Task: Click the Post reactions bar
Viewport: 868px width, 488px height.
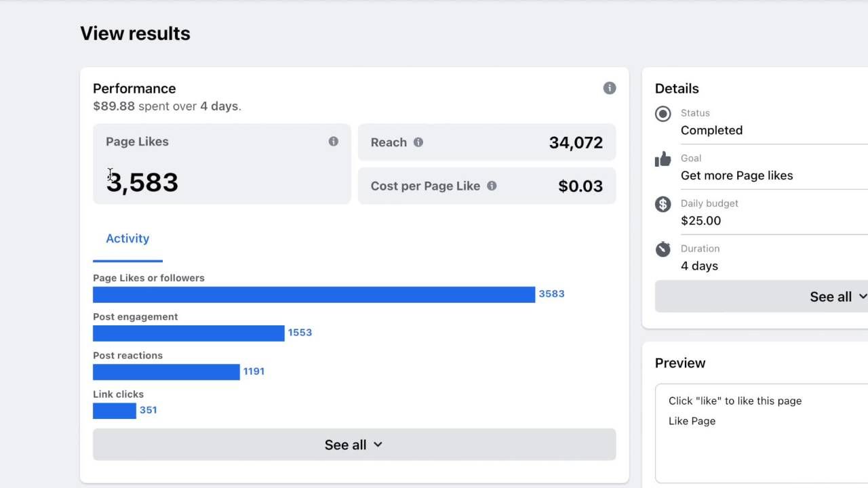Action: (166, 371)
